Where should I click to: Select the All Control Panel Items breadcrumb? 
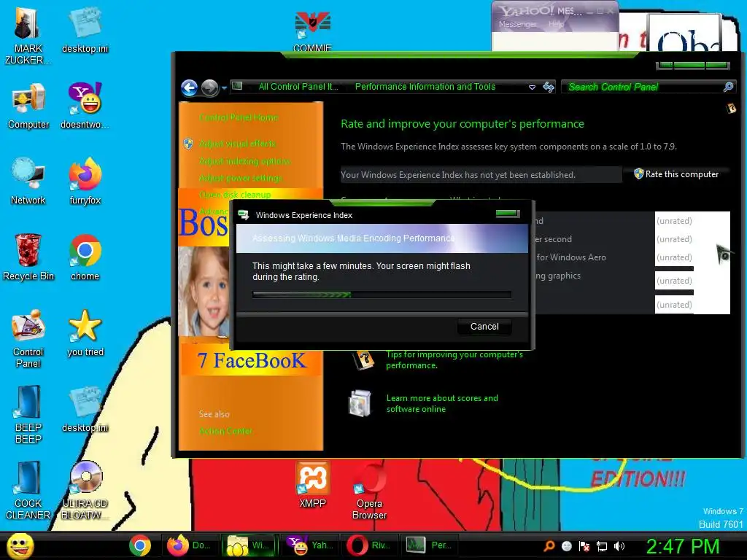[x=298, y=87]
